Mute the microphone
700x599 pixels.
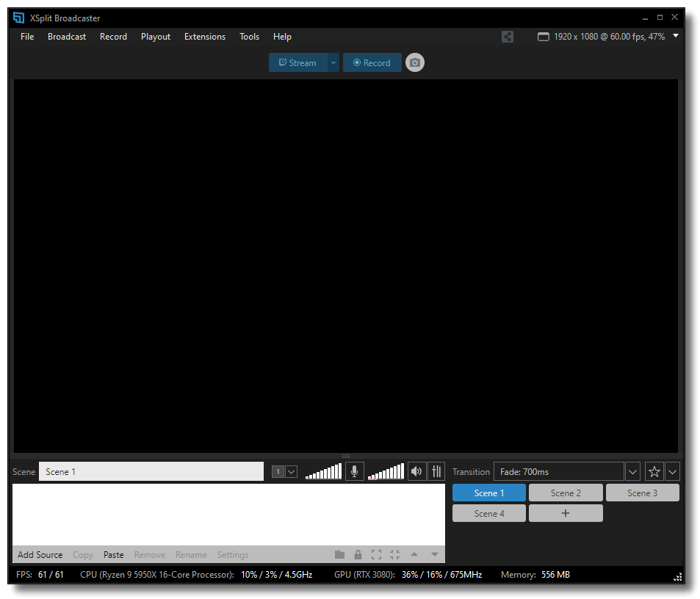[354, 471]
